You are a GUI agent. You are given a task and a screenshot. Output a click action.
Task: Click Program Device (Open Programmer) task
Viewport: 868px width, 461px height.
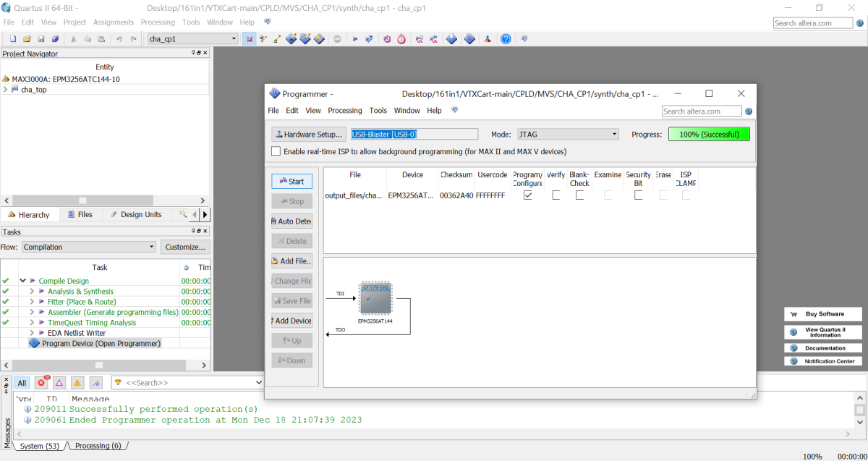coord(94,343)
